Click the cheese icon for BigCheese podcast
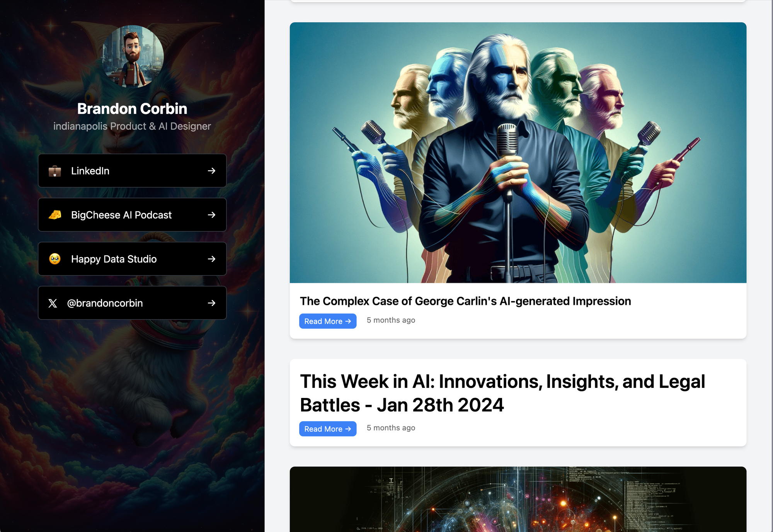 tap(55, 215)
